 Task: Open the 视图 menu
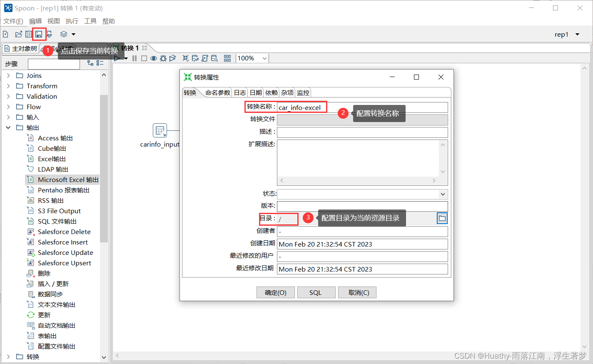point(54,21)
